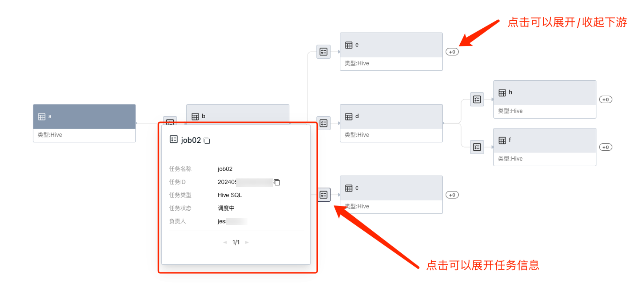Go to next page in job popup

click(x=247, y=243)
